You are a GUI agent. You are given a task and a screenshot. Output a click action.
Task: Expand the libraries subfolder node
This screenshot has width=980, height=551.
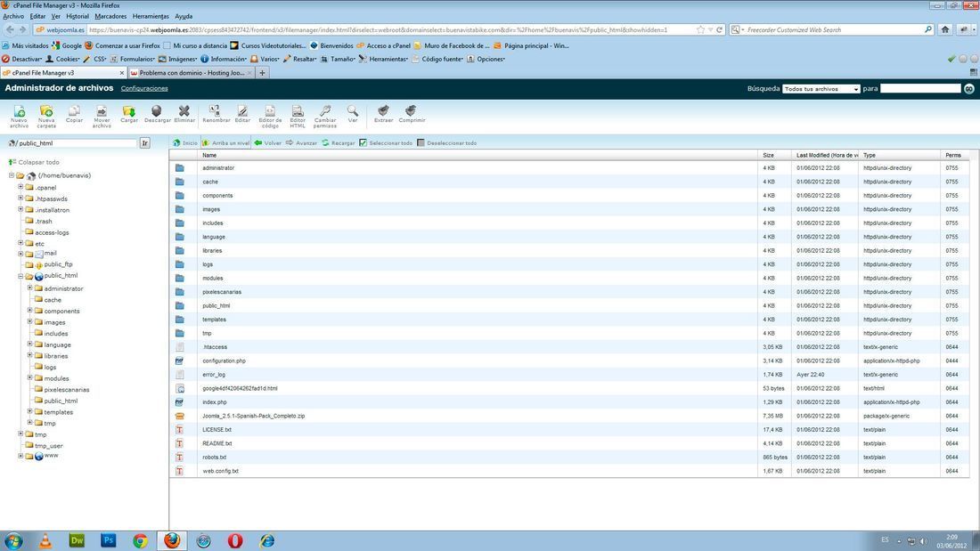coord(30,355)
